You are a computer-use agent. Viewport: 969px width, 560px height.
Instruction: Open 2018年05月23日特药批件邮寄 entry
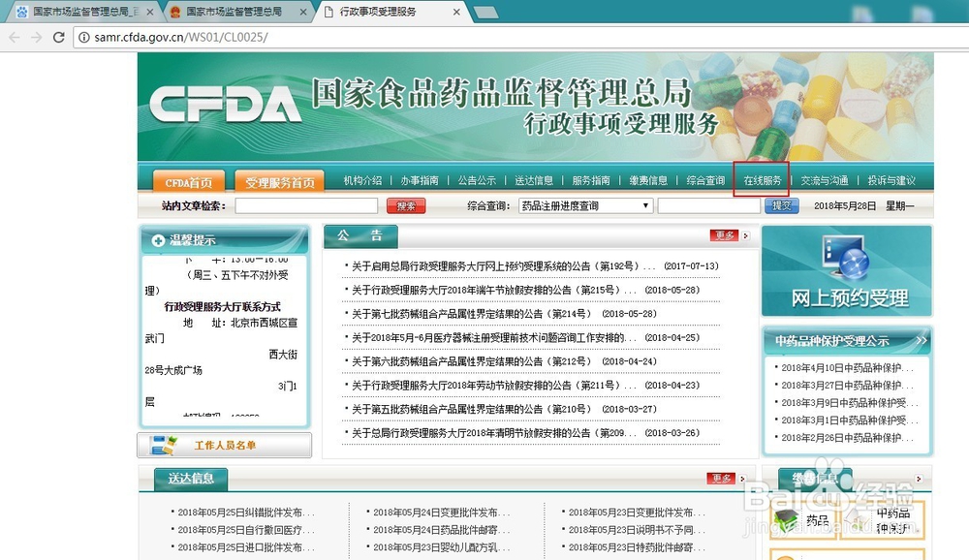637,547
